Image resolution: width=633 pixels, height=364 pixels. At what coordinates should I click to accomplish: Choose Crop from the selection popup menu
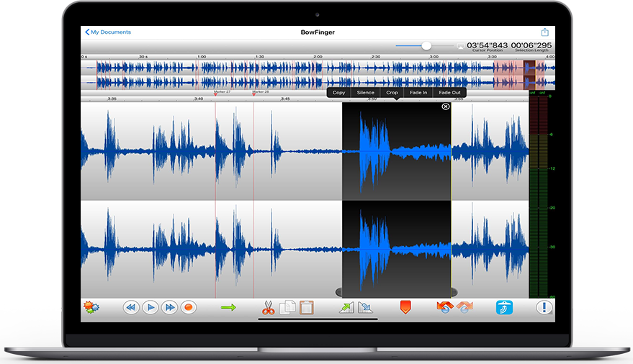[392, 93]
